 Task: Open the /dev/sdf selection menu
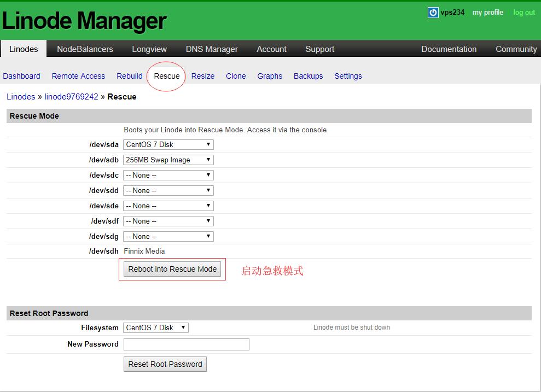(x=168, y=221)
